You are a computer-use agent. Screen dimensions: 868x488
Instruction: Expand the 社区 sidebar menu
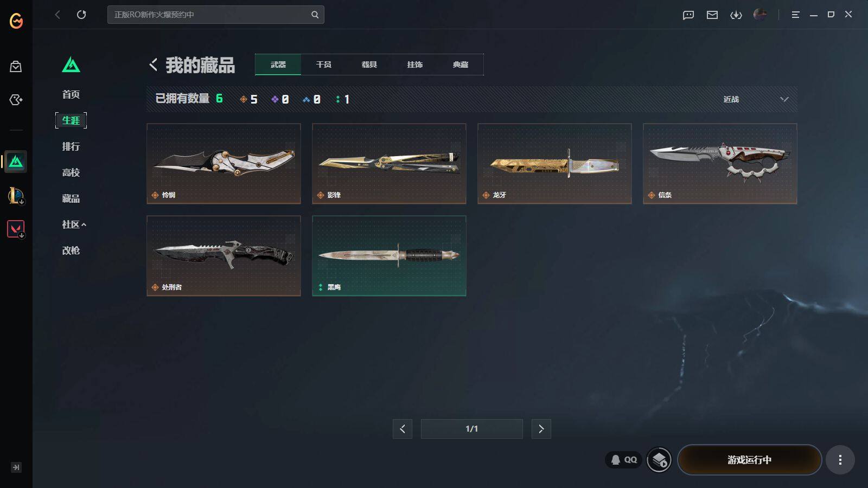point(74,224)
